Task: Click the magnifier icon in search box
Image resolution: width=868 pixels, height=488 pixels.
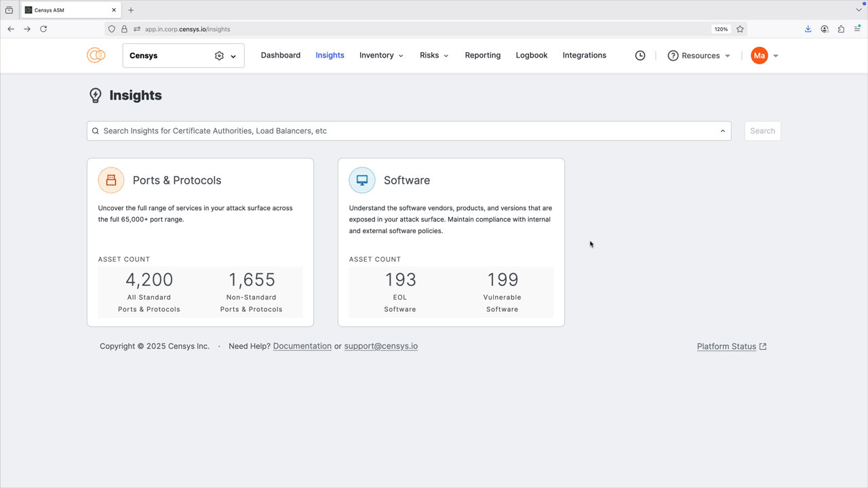Action: (96, 131)
